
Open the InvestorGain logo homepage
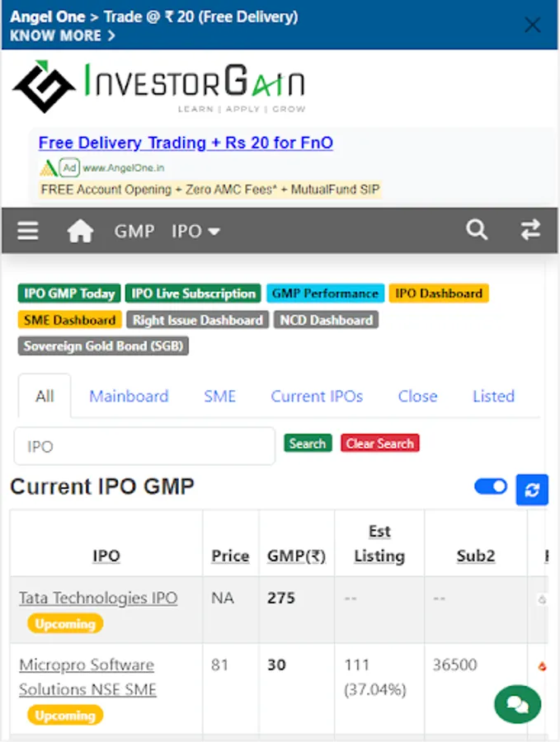point(158,87)
